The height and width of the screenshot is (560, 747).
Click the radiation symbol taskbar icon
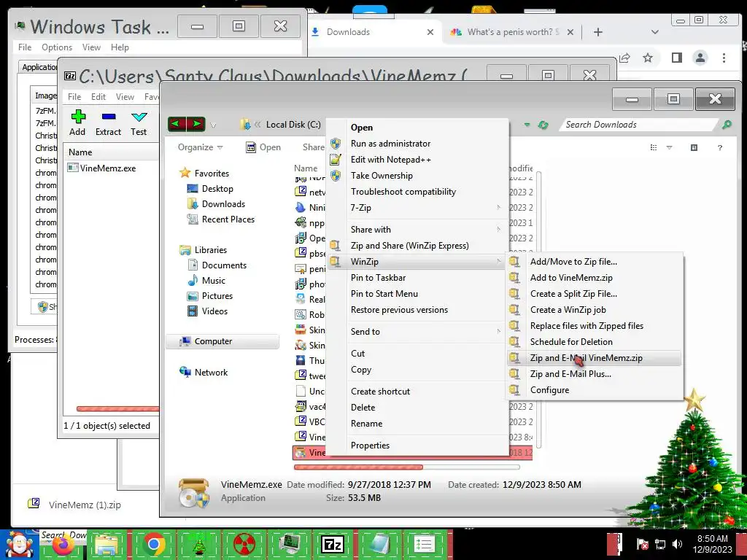tap(244, 544)
